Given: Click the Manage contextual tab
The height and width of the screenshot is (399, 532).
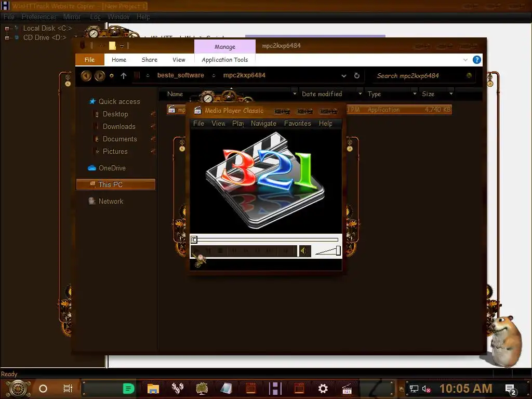Looking at the screenshot, I should 224,46.
